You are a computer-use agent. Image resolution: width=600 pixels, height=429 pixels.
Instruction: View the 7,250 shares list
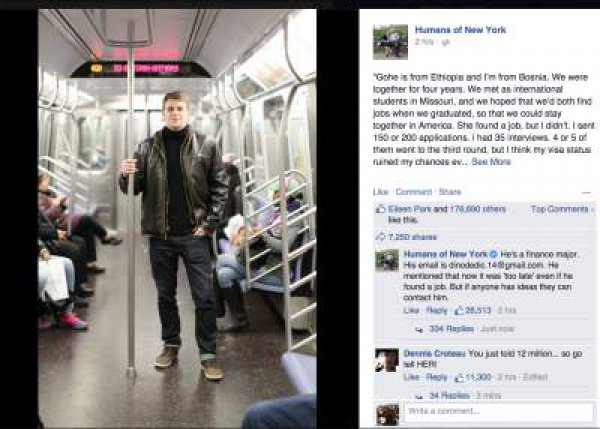coord(412,237)
